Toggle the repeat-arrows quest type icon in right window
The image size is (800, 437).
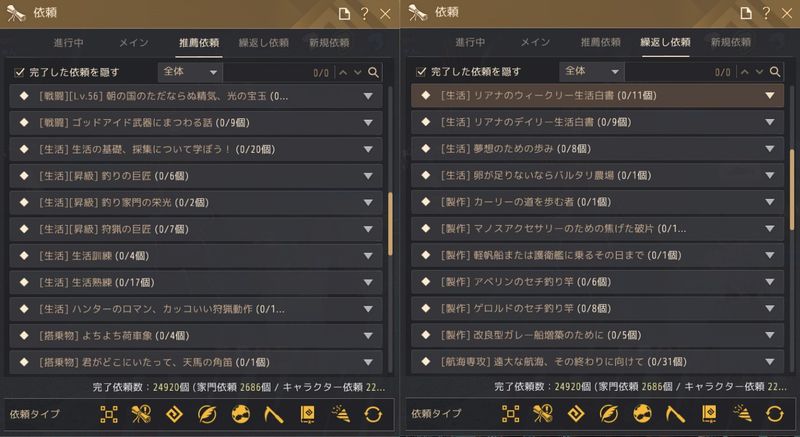(773, 414)
